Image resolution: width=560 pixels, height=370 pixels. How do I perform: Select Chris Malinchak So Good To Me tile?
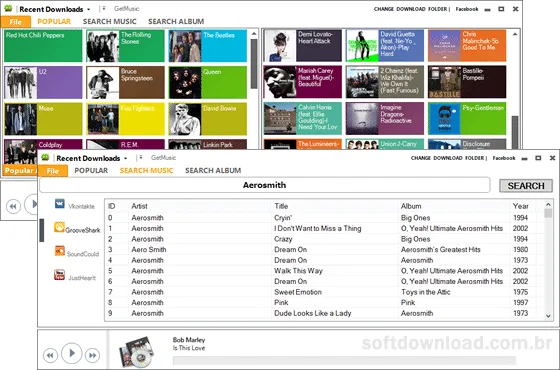(467, 46)
